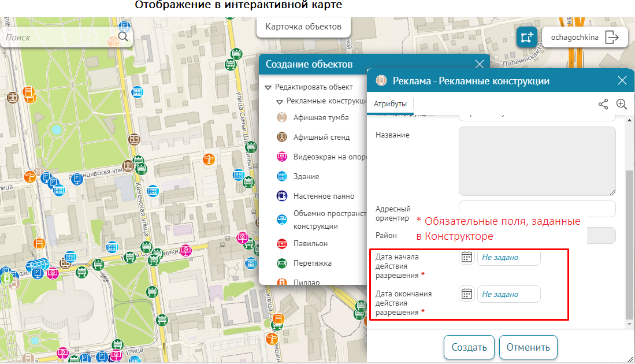
Task: Switch to the Атрибуты tab
Action: click(x=389, y=104)
